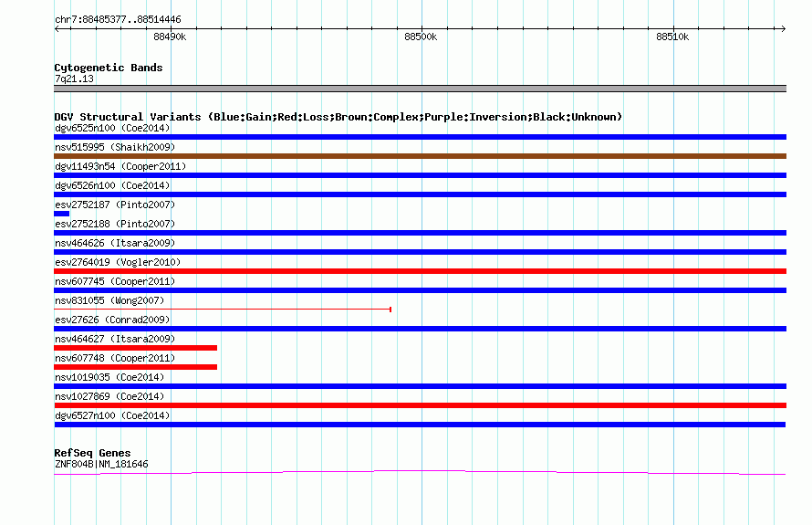Click the blue bar under esv27626
Image resolution: width=812 pixels, height=525 pixels.
point(420,329)
